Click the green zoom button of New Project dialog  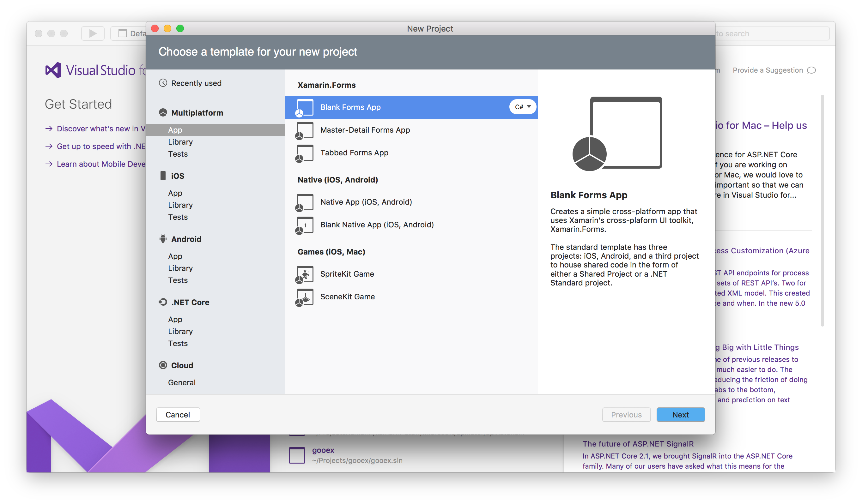(180, 28)
